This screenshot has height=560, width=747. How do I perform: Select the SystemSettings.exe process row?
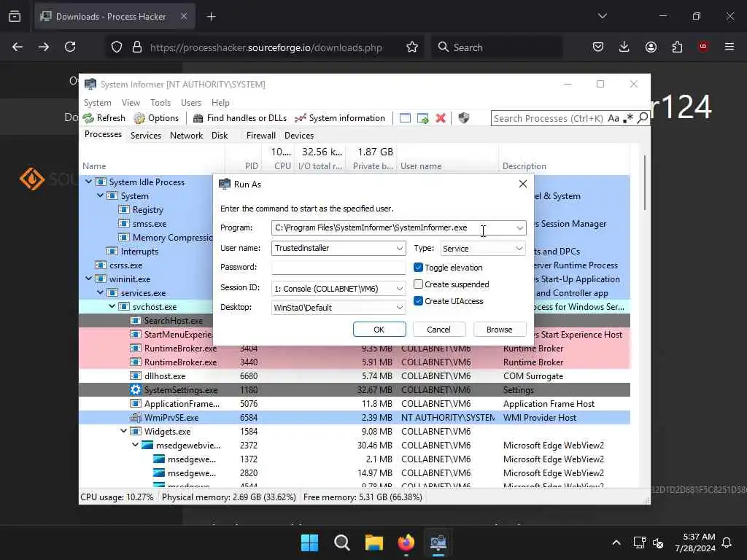pos(355,390)
